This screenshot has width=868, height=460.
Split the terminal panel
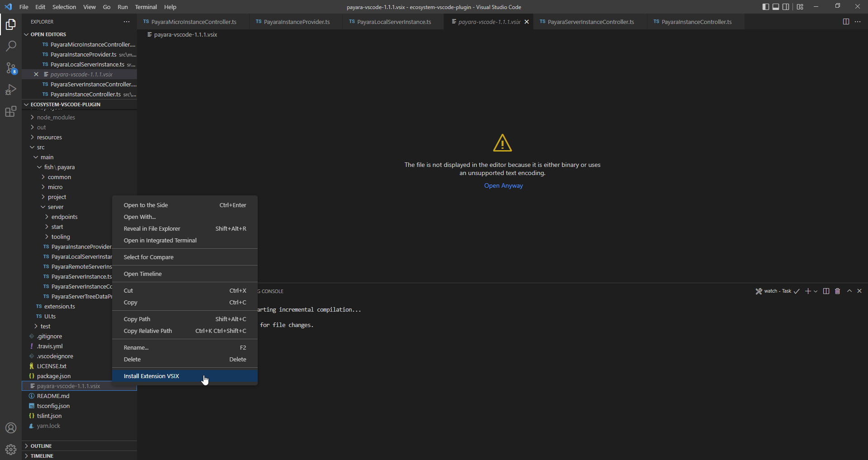[826, 291]
